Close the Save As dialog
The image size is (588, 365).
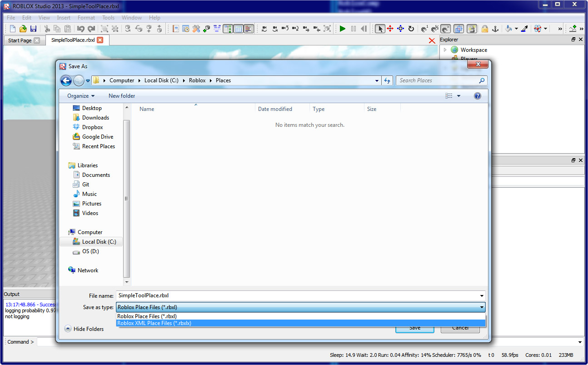(x=478, y=65)
